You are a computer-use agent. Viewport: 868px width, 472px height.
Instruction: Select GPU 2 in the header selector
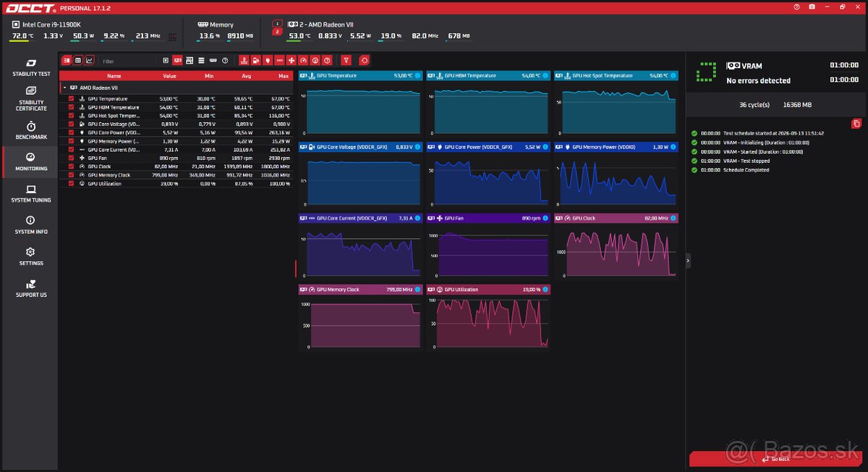pos(276,32)
